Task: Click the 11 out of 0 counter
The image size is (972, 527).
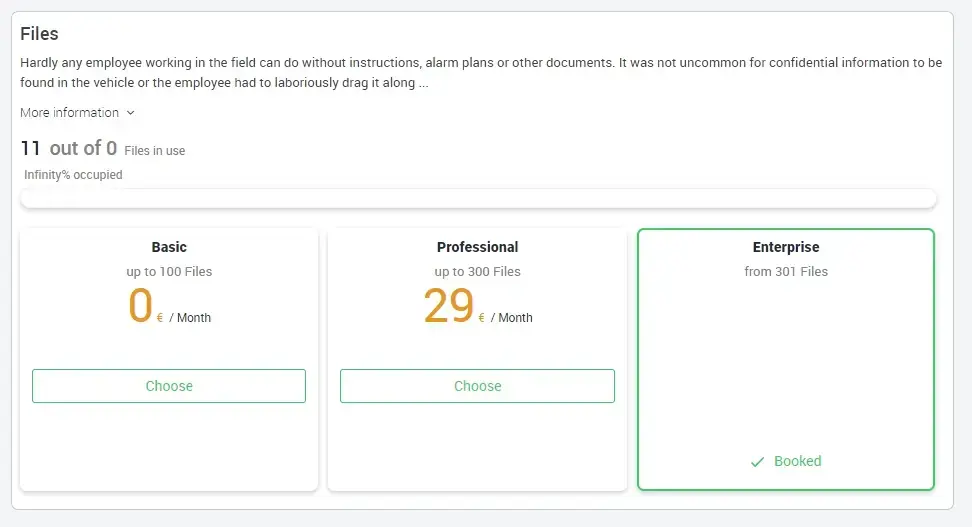Action: tap(68, 149)
